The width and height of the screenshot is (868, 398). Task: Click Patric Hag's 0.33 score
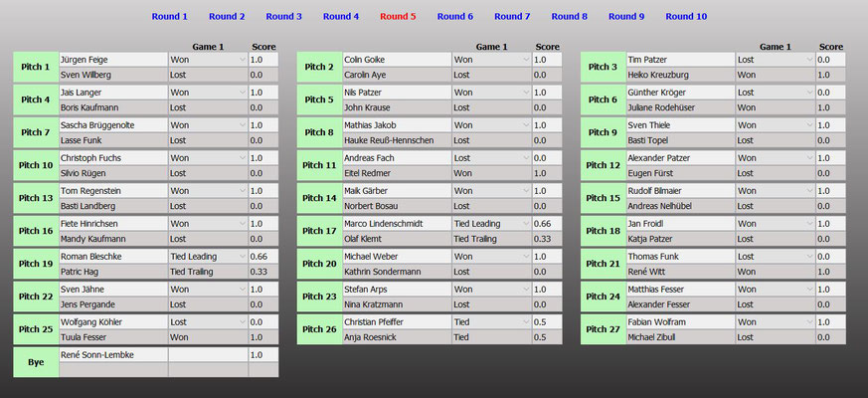[x=263, y=272]
